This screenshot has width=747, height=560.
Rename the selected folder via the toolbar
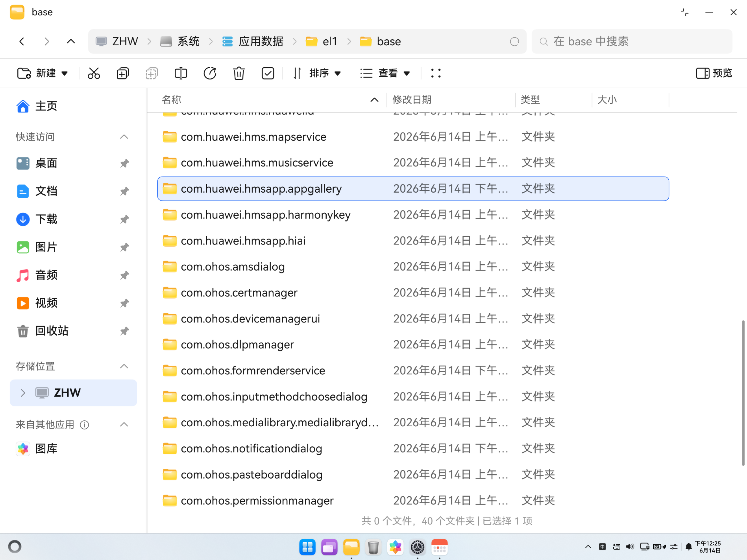(181, 73)
